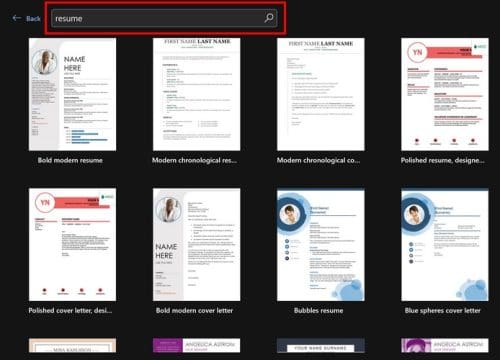
Task: Open the dark 'Your Name Surname' template thumbnail
Action: point(321,345)
